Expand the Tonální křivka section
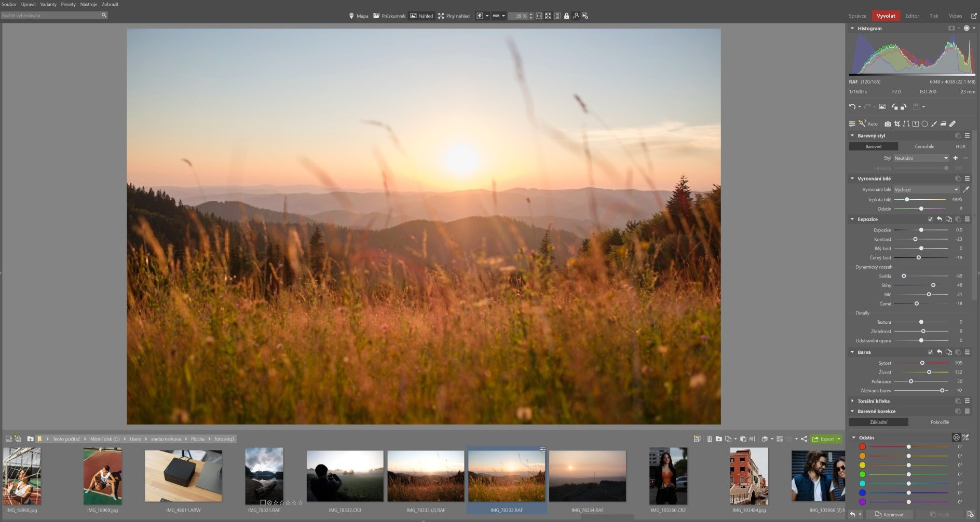Screen dimensions: 980x522 (873, 401)
